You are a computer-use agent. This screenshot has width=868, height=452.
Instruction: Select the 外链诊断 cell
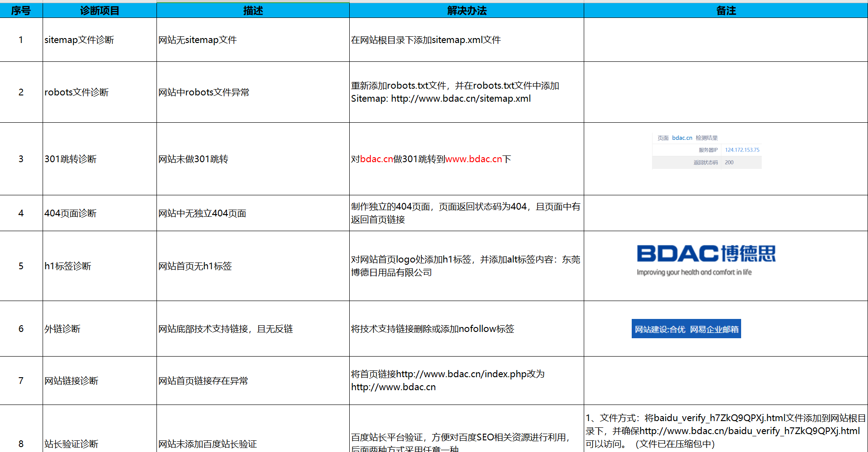click(100, 329)
